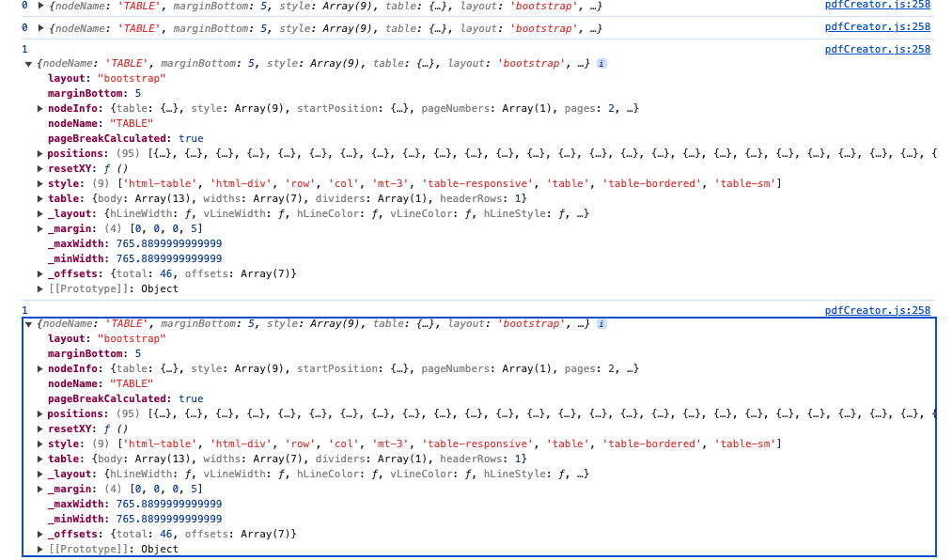The width and height of the screenshot is (952, 560).
Task: Collapse the first expanded TABLE object
Action: (x=28, y=64)
